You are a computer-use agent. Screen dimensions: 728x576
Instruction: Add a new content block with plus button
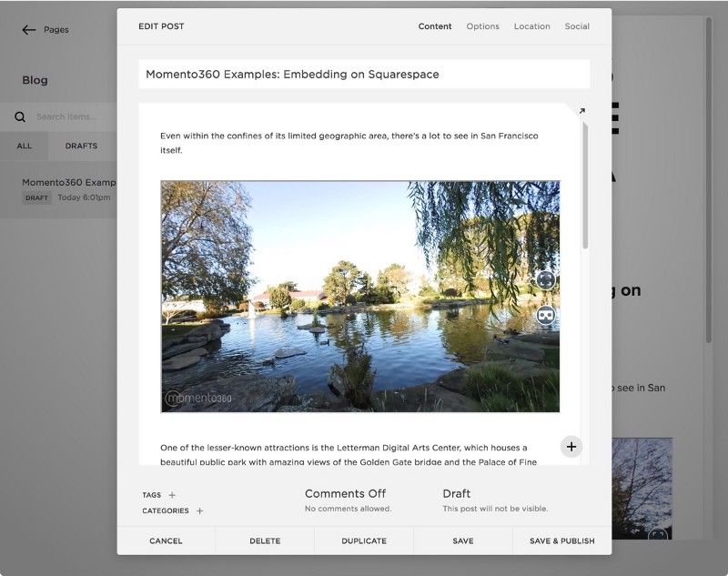(x=571, y=447)
